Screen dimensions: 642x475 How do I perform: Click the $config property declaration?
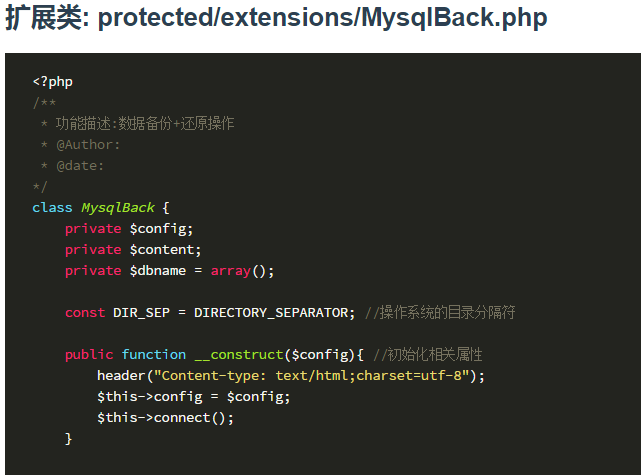click(x=161, y=228)
